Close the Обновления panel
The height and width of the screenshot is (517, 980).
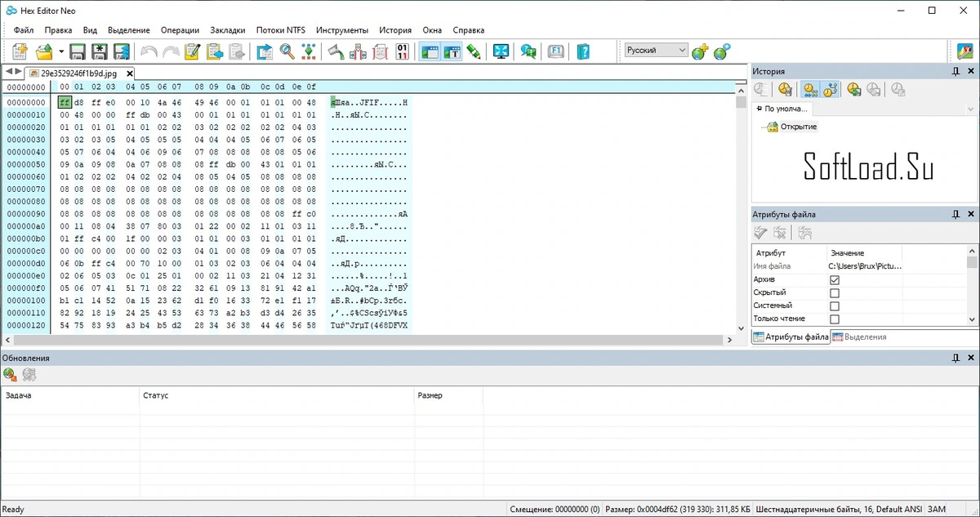pos(972,358)
